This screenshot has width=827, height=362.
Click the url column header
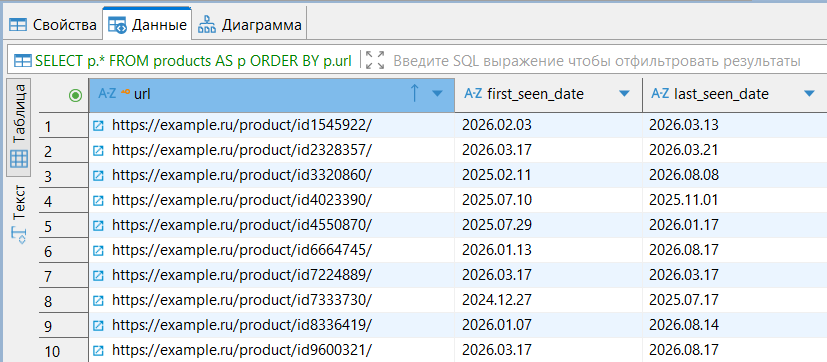coord(271,95)
